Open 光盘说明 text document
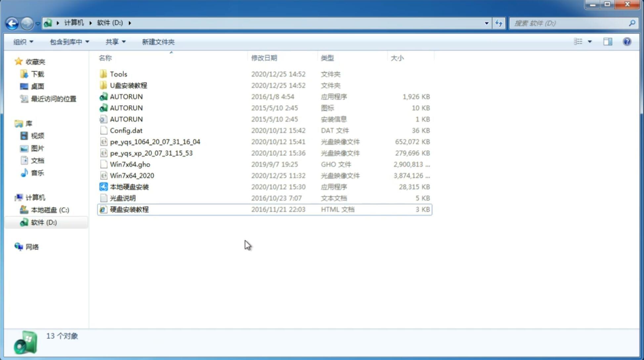Screen dimensions: 644x360 [122, 198]
